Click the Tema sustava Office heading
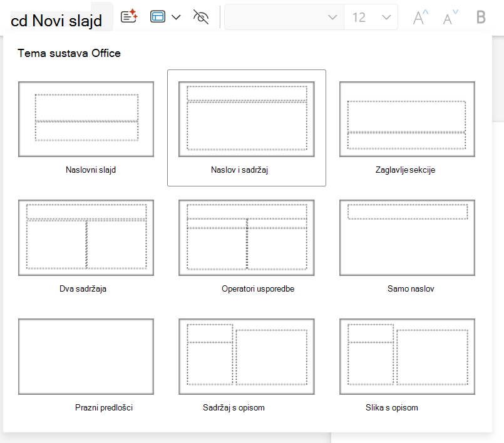Image resolution: width=504 pixels, height=443 pixels. pyautogui.click(x=69, y=53)
